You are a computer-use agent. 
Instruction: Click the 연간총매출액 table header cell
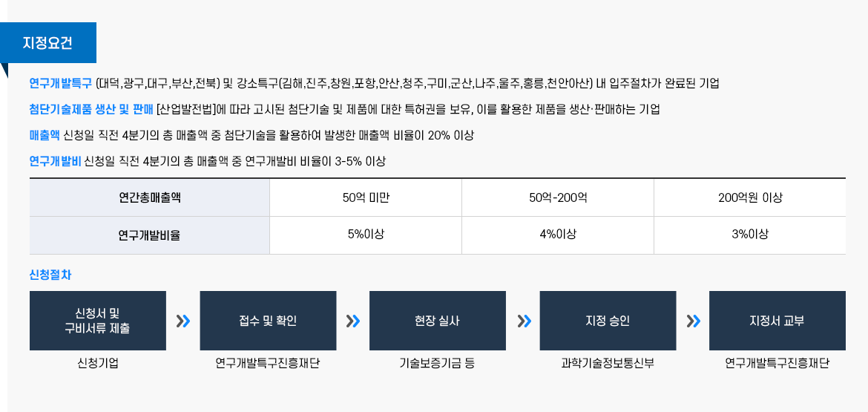150,197
